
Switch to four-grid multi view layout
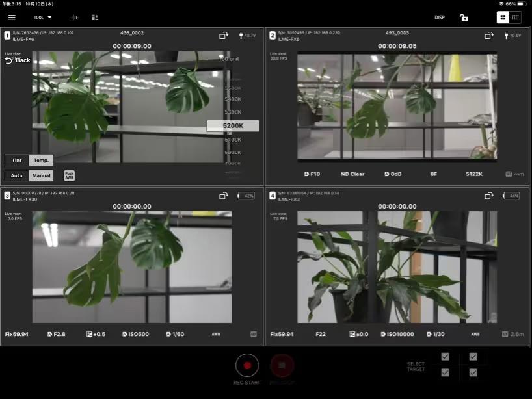click(503, 18)
